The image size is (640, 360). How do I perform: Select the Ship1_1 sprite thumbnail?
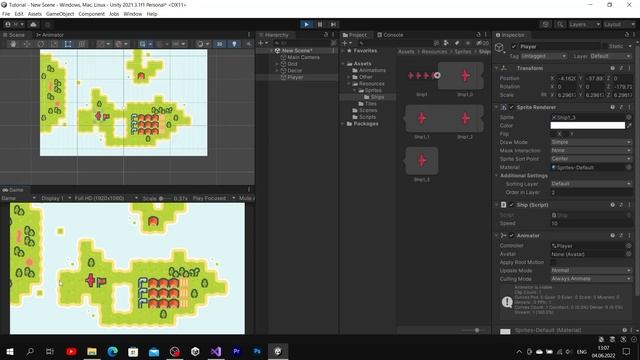(422, 119)
